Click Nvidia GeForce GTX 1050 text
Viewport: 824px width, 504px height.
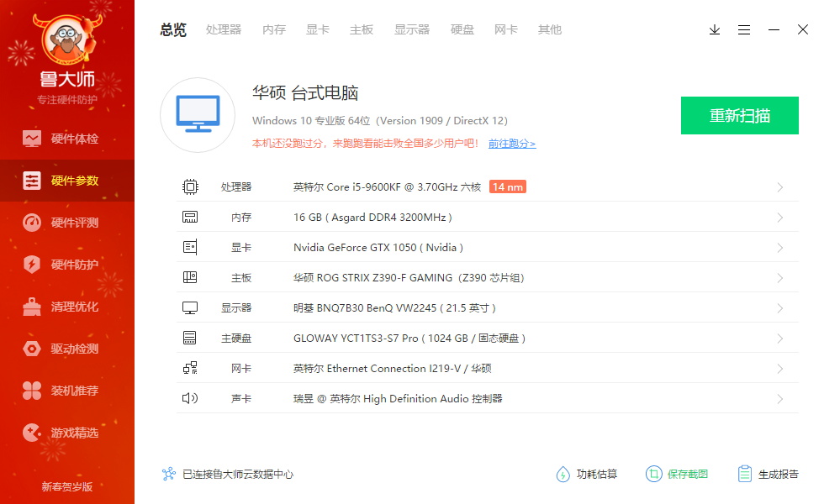coord(378,247)
